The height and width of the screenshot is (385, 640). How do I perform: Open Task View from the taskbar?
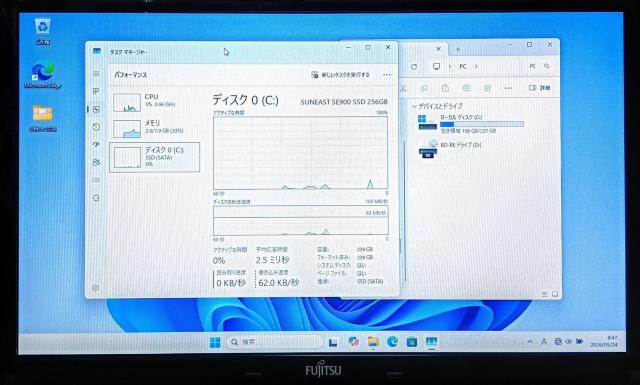(x=333, y=342)
